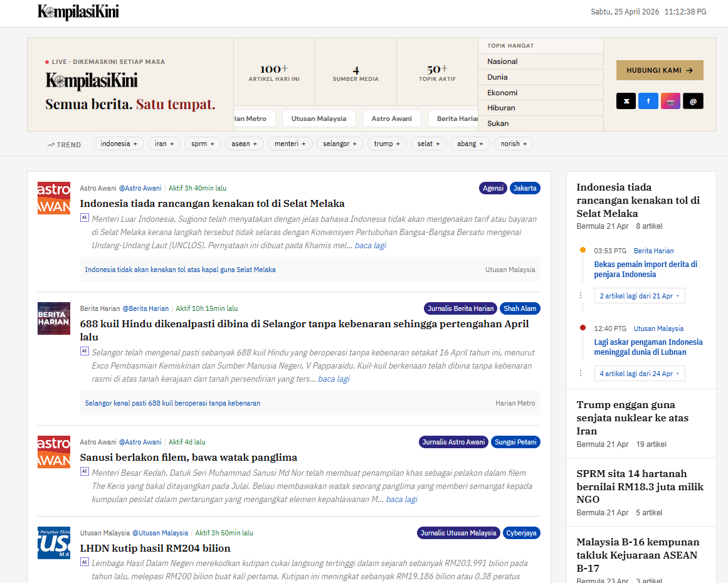Select Ekonomi in Topik Hangat

tap(541, 93)
